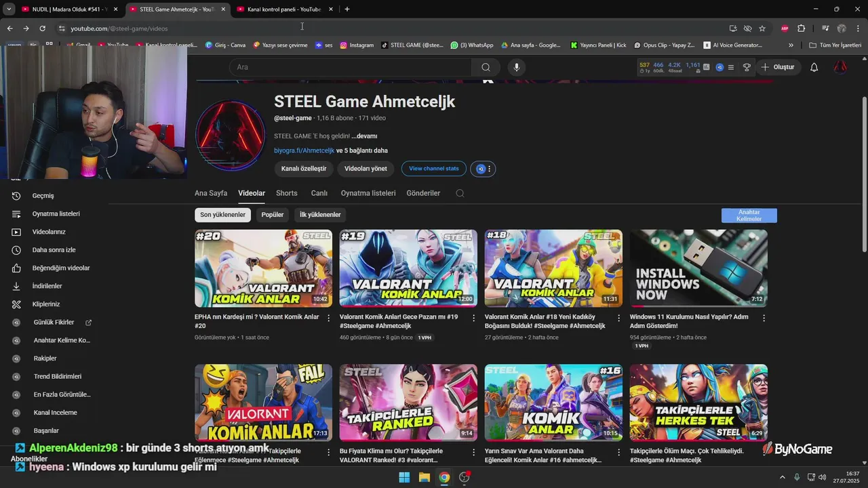Viewport: 868px width, 488px height.
Task: Bookmark this page with the star icon
Action: pos(762,28)
